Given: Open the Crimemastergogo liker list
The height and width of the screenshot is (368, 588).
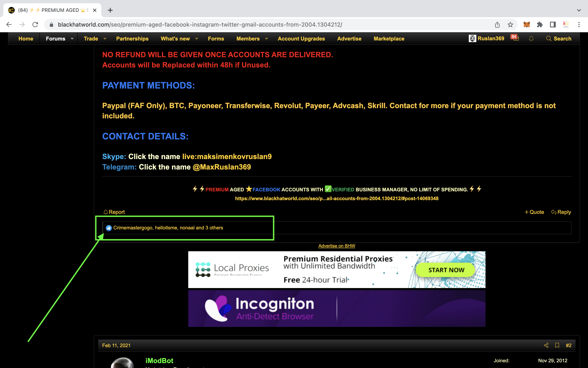Looking at the screenshot, I should (x=168, y=228).
